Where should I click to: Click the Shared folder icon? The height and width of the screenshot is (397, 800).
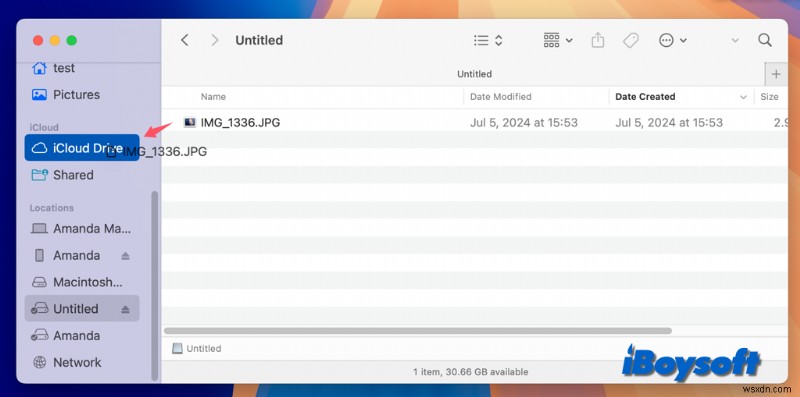click(39, 175)
